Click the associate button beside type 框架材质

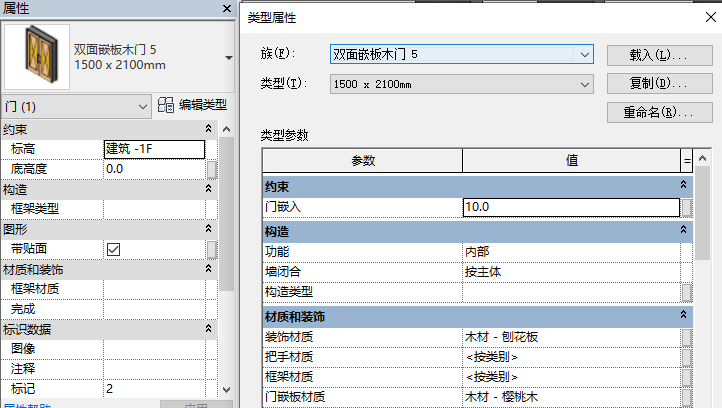tap(687, 377)
